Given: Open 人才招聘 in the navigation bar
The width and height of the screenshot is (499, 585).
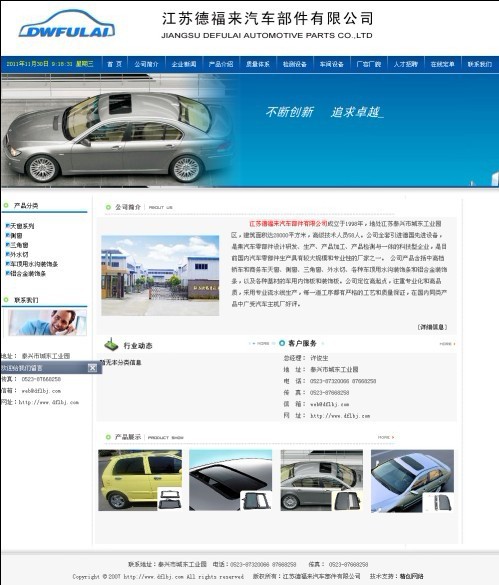Looking at the screenshot, I should (x=406, y=64).
